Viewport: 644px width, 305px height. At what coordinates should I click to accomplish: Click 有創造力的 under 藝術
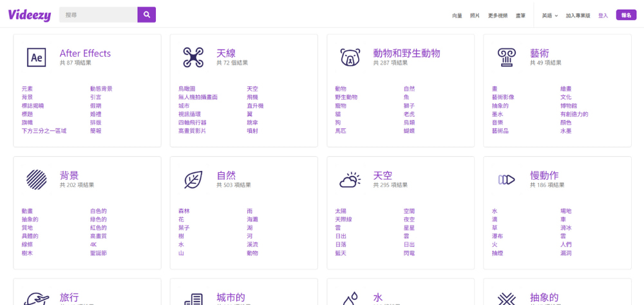[x=574, y=114]
